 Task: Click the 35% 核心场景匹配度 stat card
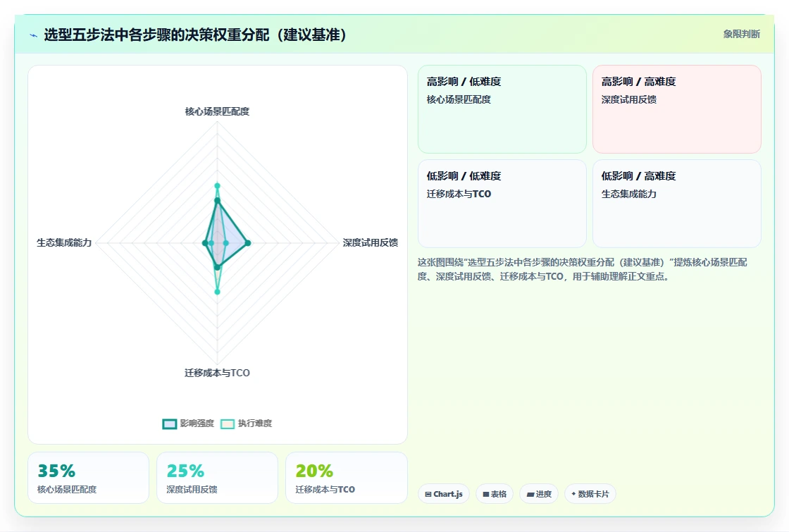89,478
